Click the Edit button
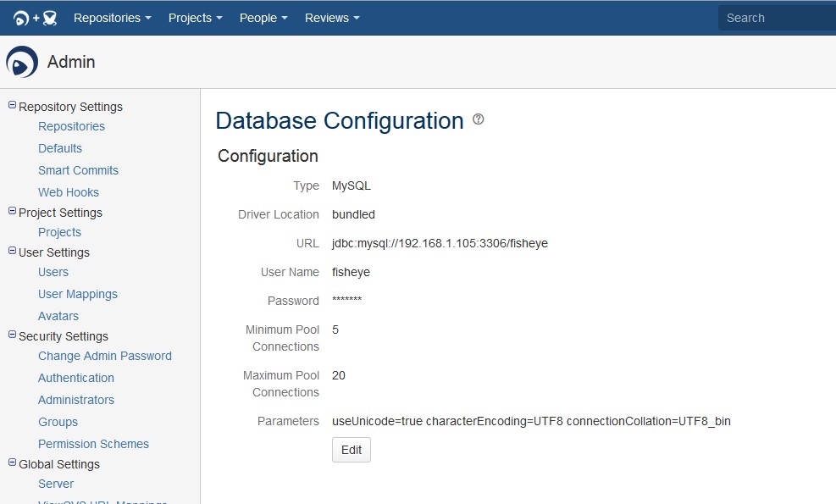 click(x=352, y=450)
